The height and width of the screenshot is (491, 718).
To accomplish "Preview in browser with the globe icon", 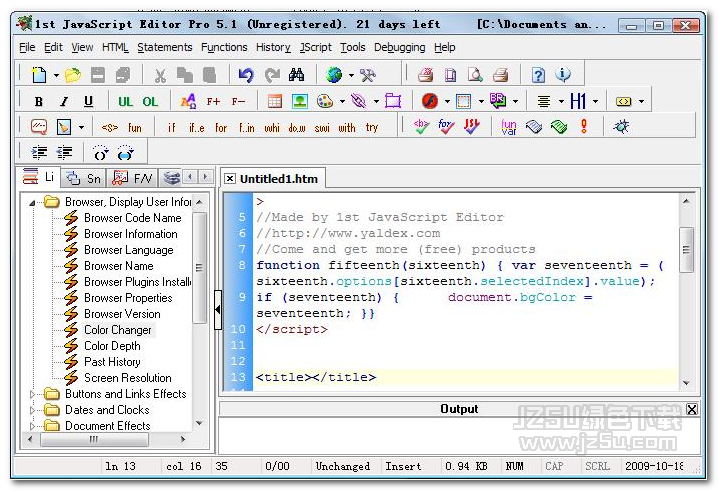I will (x=334, y=75).
